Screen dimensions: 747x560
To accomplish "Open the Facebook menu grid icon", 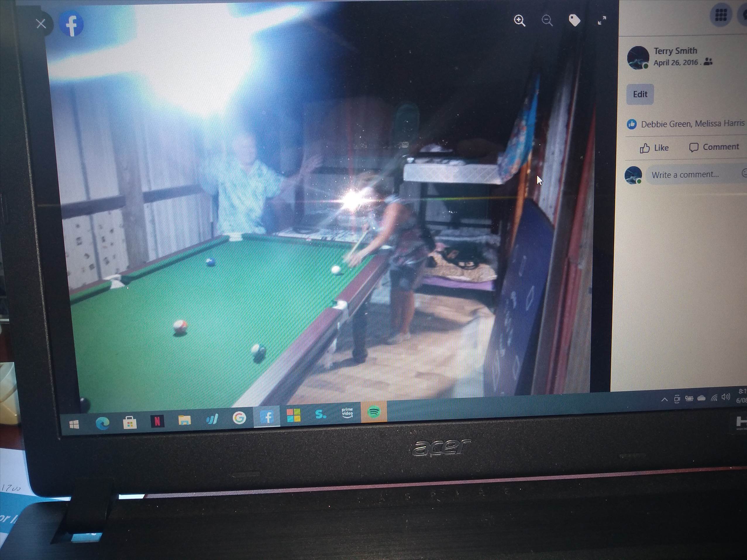I will click(721, 15).
